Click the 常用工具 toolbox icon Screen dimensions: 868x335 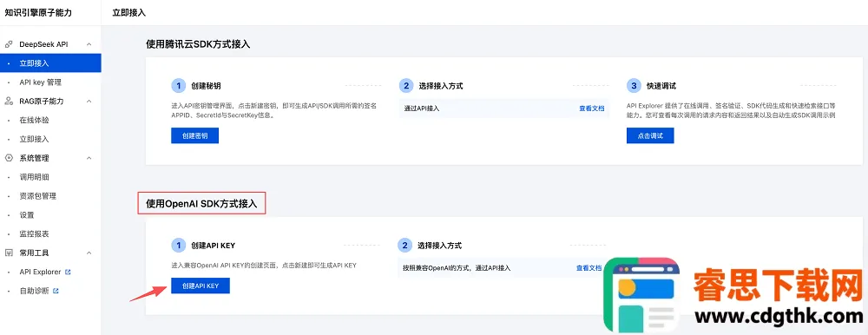point(9,253)
